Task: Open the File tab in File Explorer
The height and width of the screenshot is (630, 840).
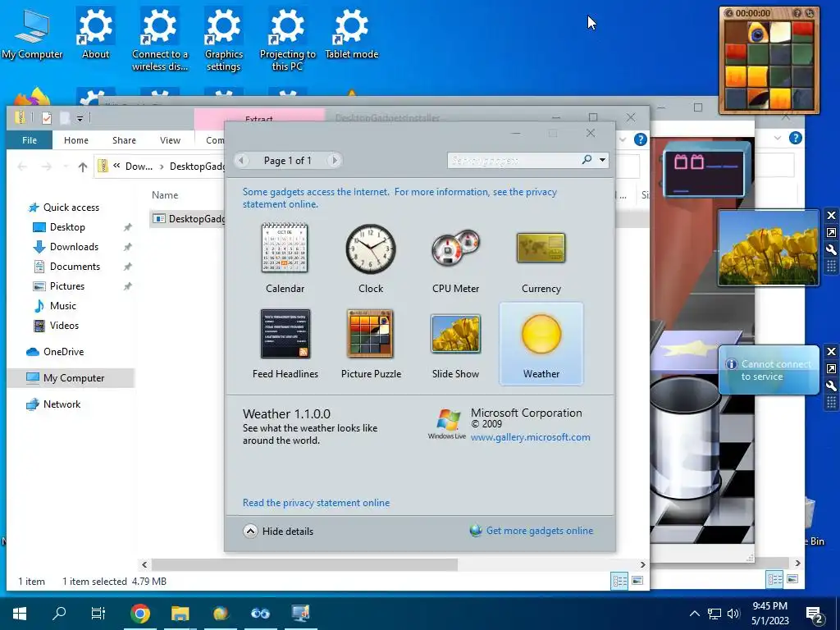Action: 30,139
